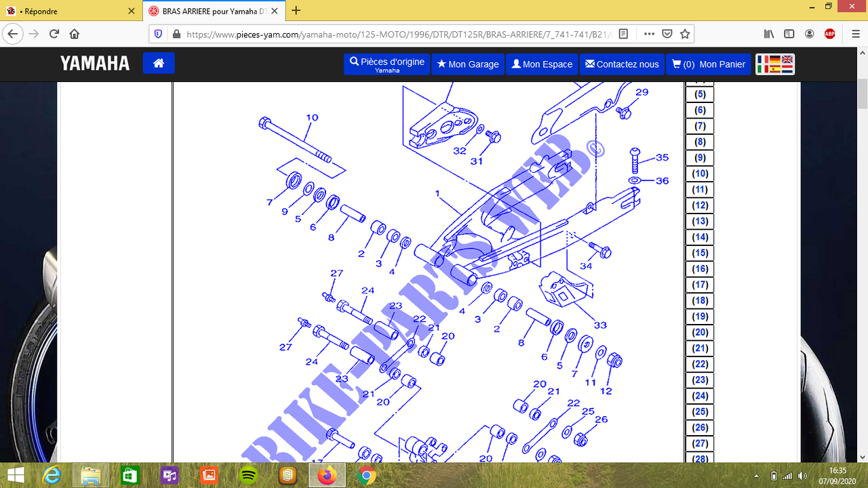Open volume control in system tray
868x488 pixels.
coord(802,476)
